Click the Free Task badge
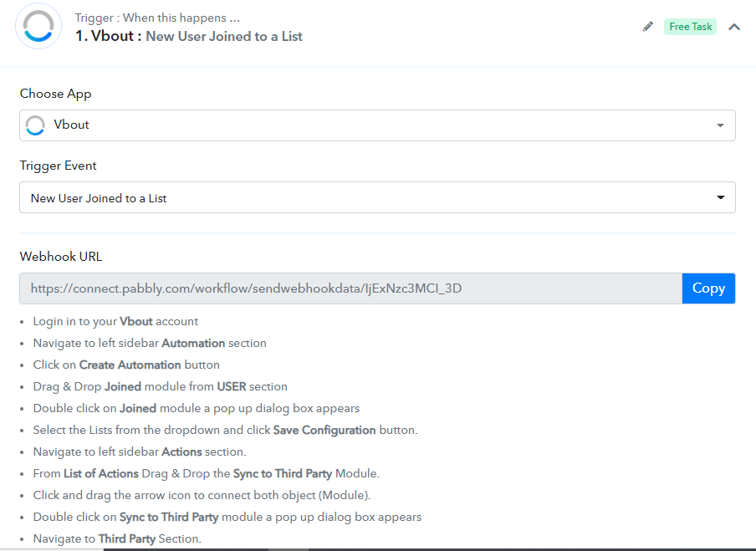 (690, 27)
